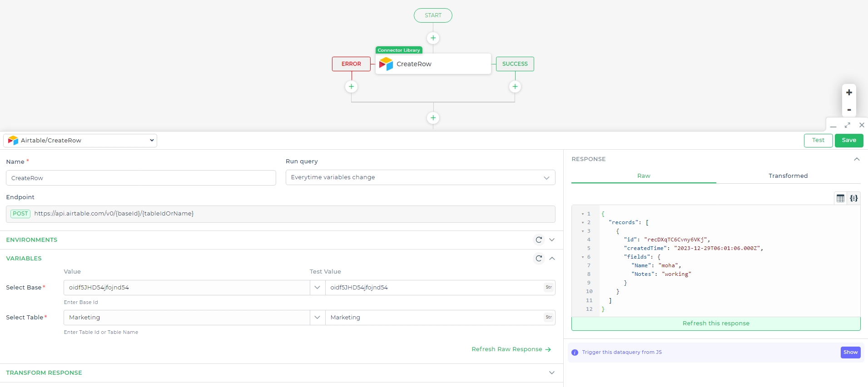The width and height of the screenshot is (868, 387).
Task: Click the Str type badge for Select Table
Action: pyautogui.click(x=549, y=317)
